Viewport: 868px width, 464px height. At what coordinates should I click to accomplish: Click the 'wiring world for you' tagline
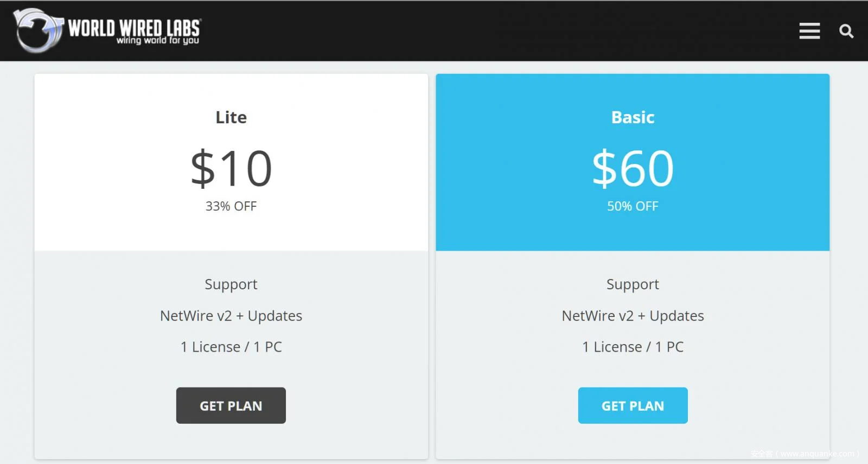[x=158, y=41]
